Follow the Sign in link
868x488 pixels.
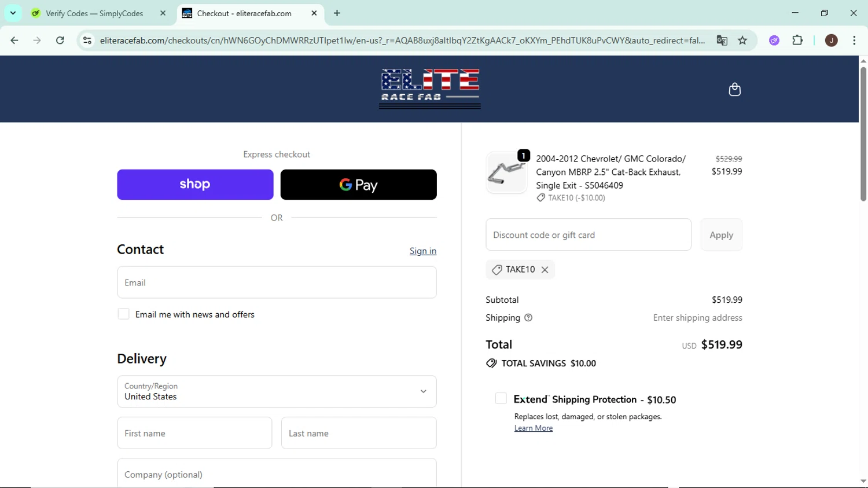click(x=423, y=251)
